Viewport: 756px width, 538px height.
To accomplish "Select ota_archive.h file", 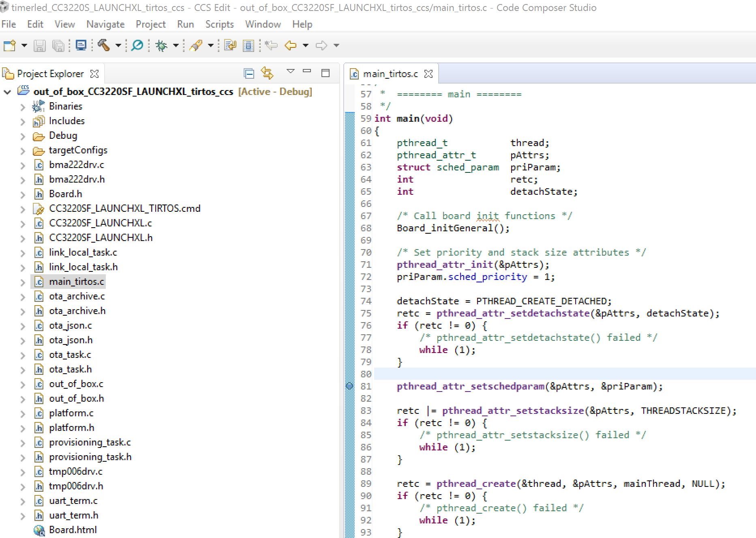I will click(x=77, y=311).
